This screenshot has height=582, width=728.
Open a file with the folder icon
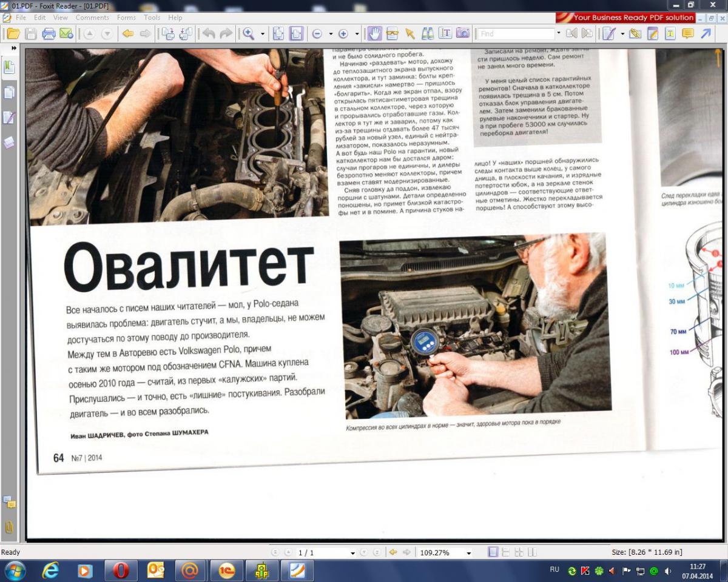click(x=13, y=33)
